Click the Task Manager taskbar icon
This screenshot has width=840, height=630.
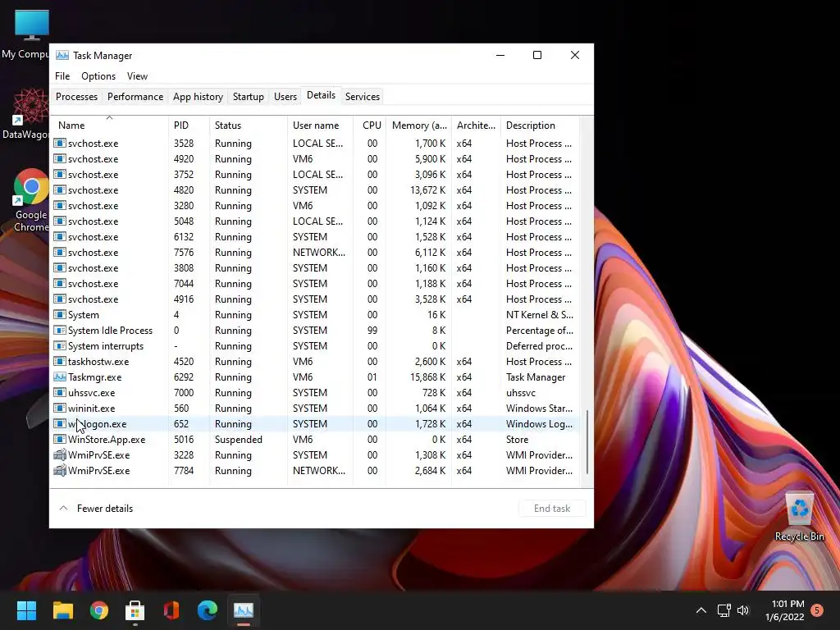(x=244, y=609)
